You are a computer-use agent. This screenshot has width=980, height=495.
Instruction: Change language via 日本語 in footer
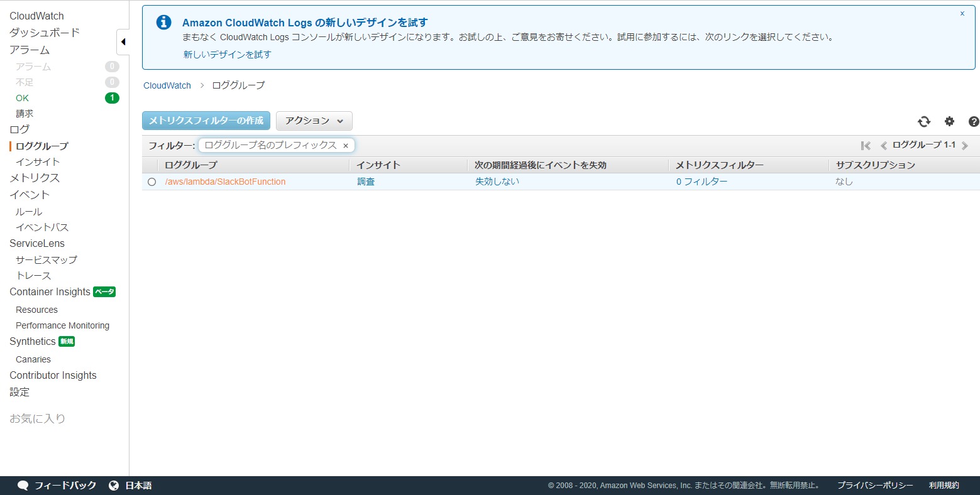[x=138, y=486]
